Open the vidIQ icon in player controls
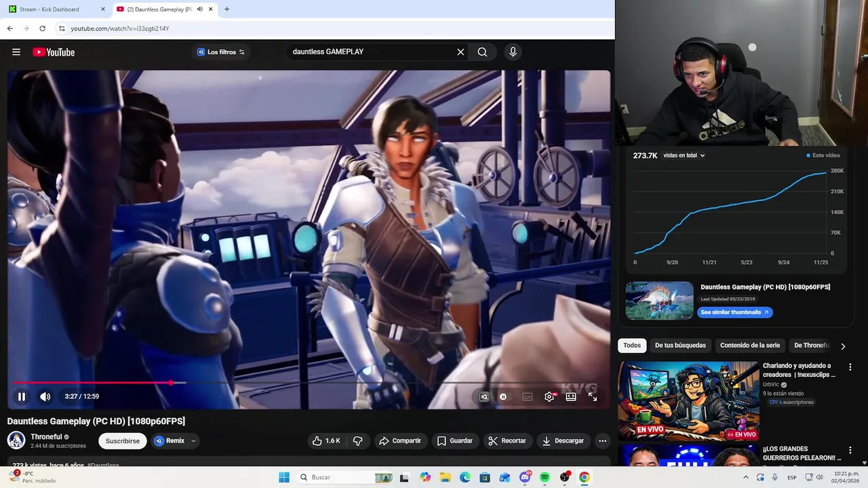This screenshot has height=488, width=868. point(484,397)
